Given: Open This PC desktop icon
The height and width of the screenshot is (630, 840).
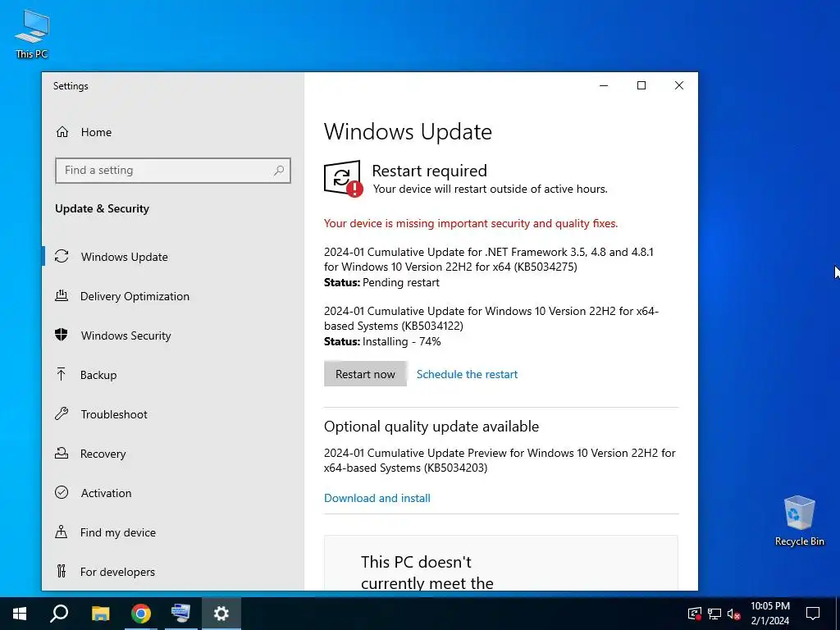Looking at the screenshot, I should (32, 34).
